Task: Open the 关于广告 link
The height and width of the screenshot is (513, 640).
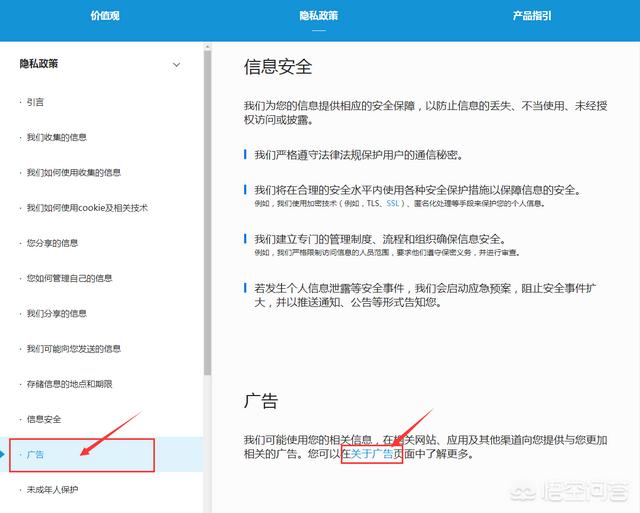Action: pyautogui.click(x=371, y=454)
